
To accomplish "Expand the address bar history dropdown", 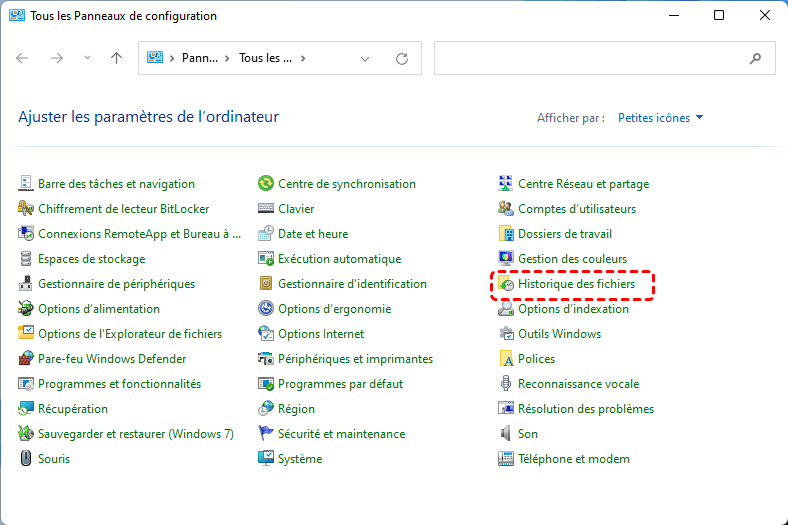I will (x=365, y=59).
